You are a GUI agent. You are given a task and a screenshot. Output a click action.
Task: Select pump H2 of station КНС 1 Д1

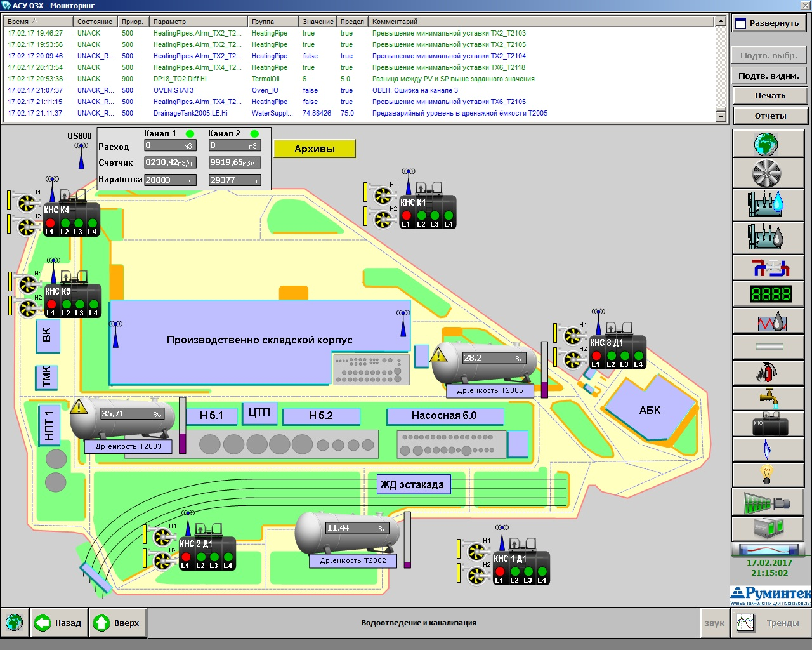(476, 576)
